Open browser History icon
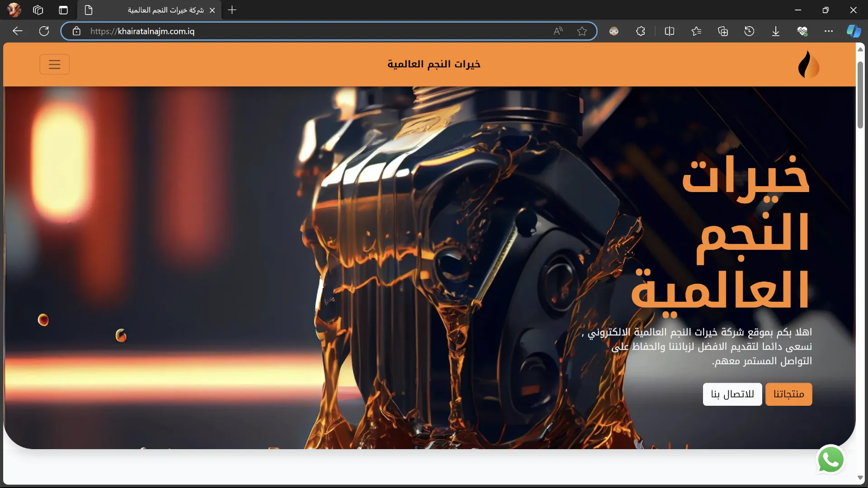The image size is (868, 488). point(749,31)
